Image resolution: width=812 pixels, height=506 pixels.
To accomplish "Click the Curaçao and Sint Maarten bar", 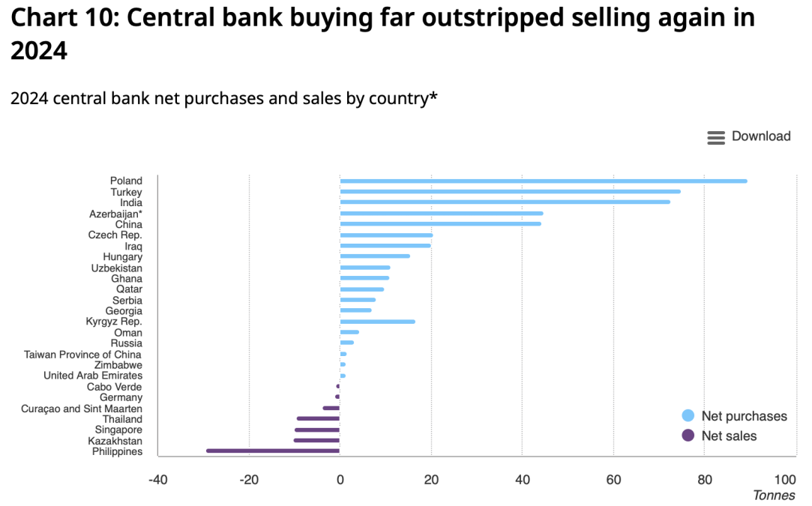I will [331, 408].
